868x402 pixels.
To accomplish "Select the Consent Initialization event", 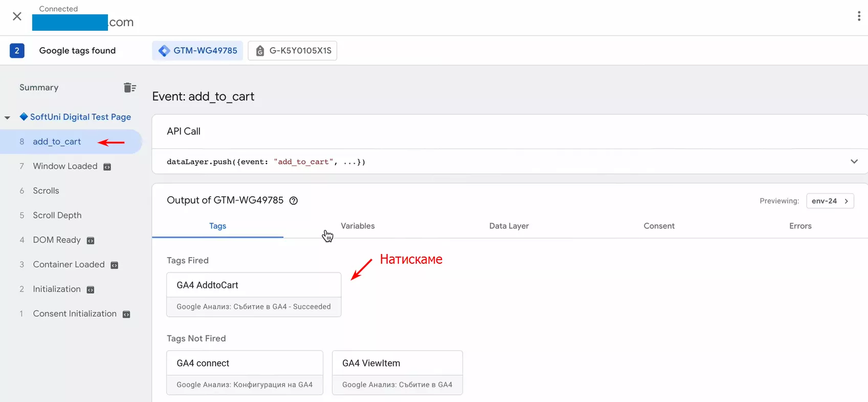I will [75, 313].
